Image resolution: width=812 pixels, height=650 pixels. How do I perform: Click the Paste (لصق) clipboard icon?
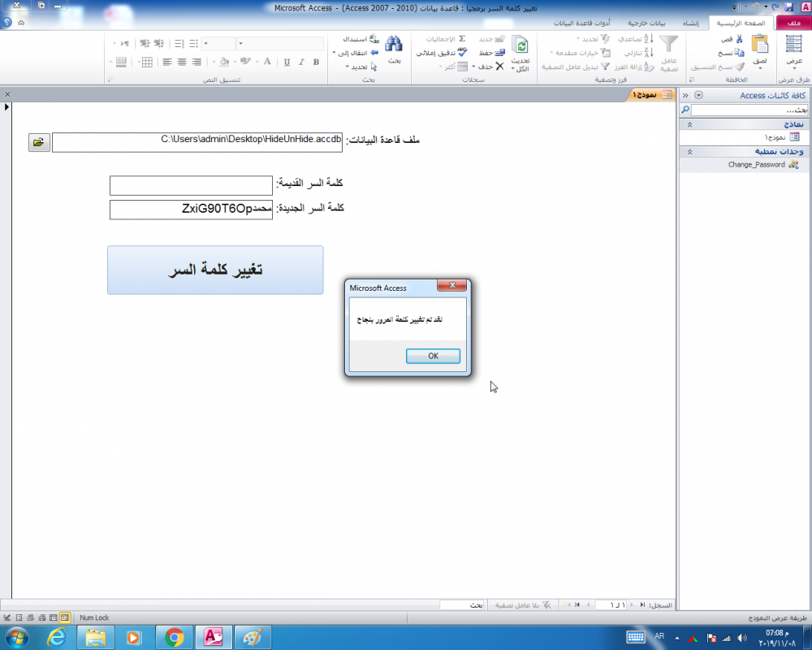tap(760, 44)
